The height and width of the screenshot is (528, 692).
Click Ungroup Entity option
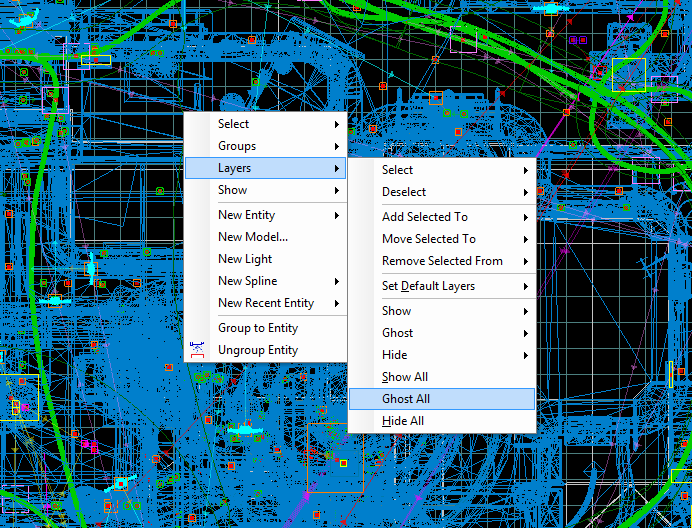click(x=258, y=350)
